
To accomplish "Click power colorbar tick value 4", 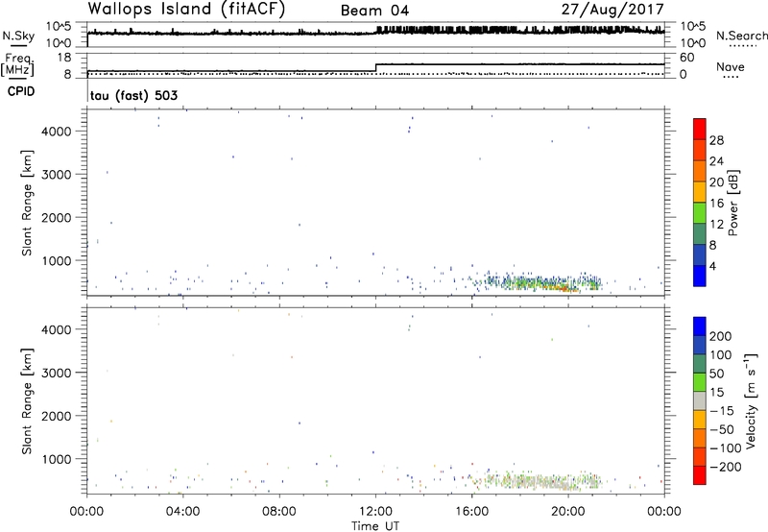I will (712, 266).
